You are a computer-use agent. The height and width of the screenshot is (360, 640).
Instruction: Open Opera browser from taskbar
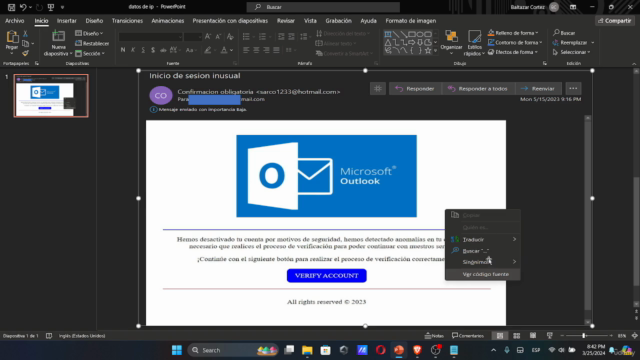click(380, 350)
